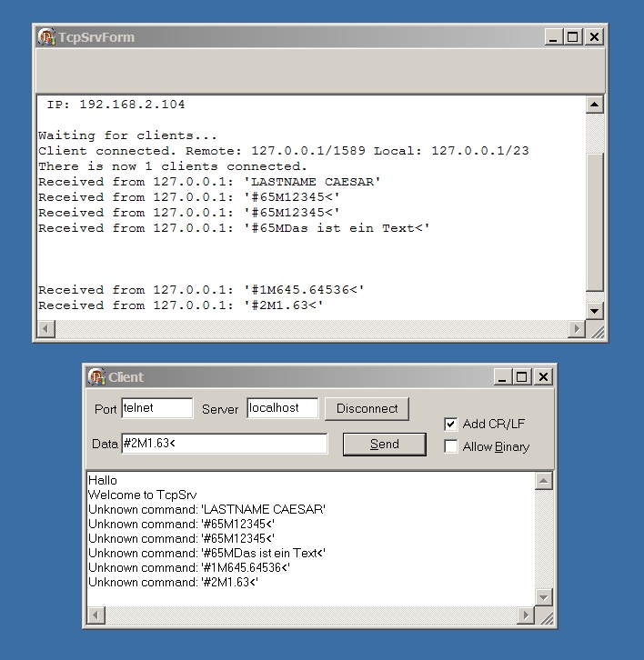The height and width of the screenshot is (660, 644).
Task: Click server line received 'LASTNAME CAESAR'
Action: point(210,182)
